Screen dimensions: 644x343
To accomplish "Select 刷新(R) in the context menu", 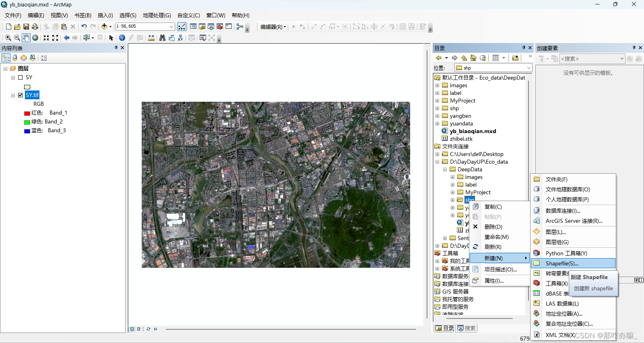I will point(500,247).
